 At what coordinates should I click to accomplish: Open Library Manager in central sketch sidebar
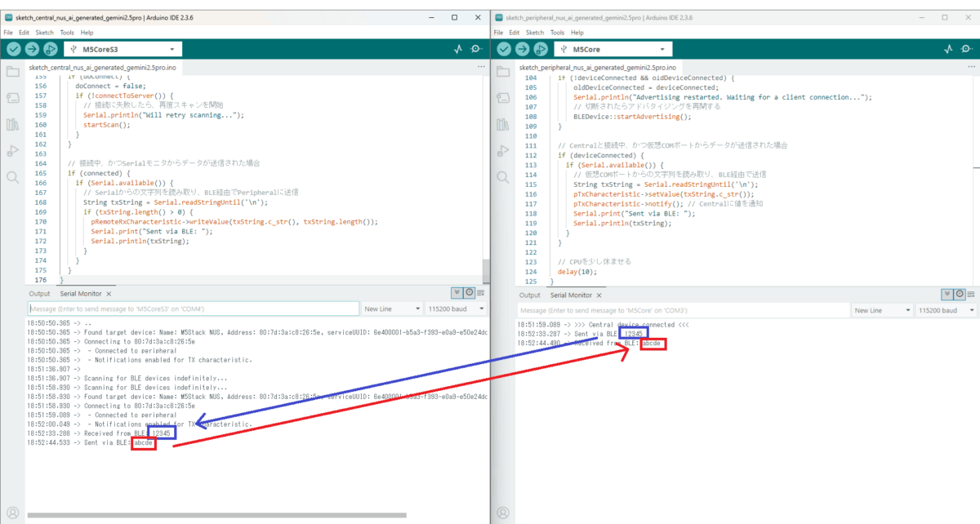click(12, 124)
